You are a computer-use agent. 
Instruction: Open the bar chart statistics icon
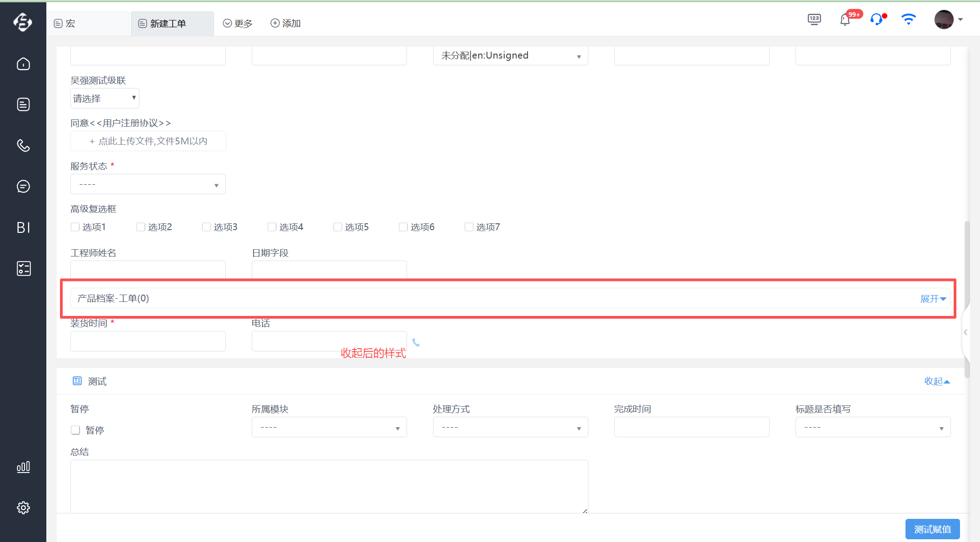click(x=23, y=467)
